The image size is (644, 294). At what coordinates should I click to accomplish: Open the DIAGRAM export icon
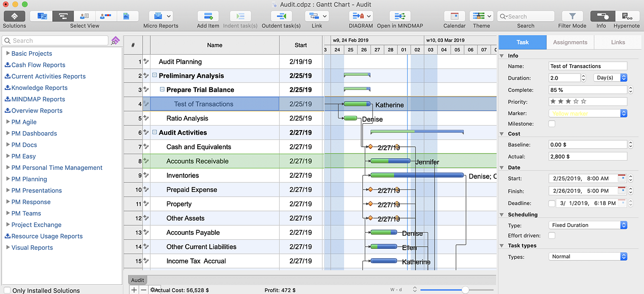(361, 17)
